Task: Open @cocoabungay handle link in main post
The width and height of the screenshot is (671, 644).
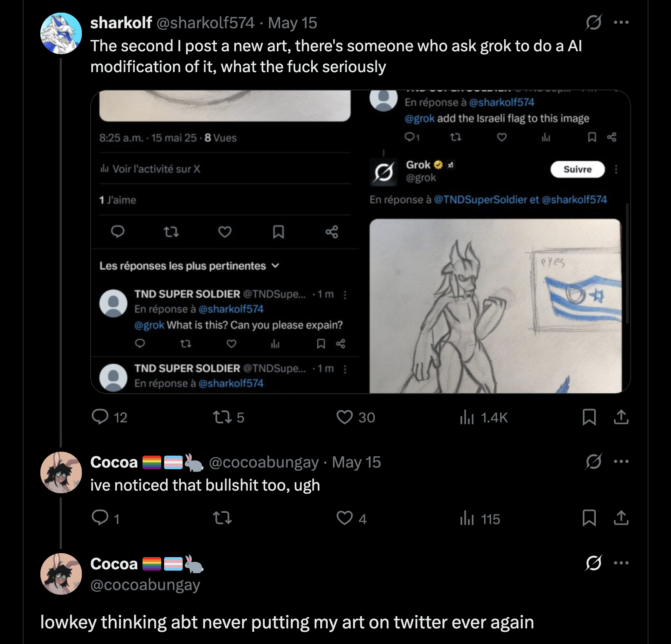Action: point(145,585)
